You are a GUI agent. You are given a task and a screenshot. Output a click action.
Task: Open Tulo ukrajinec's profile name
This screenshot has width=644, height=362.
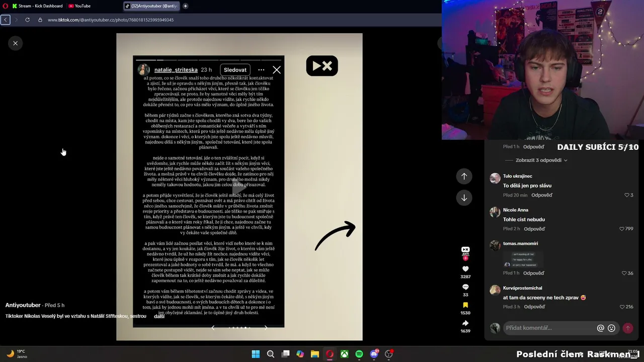pyautogui.click(x=517, y=176)
